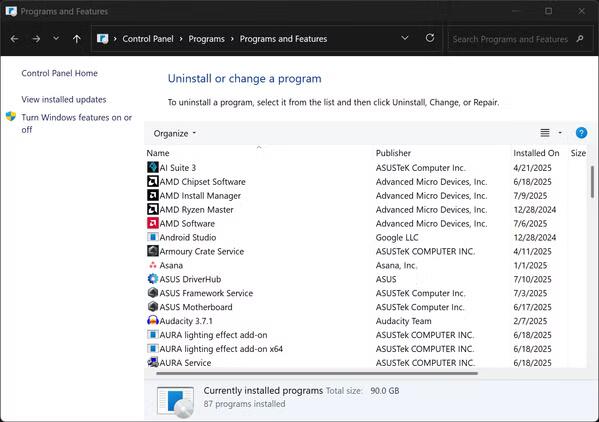Click the Audacity 3.7.1 headphones icon
Image resolution: width=599 pixels, height=422 pixels.
click(x=152, y=320)
